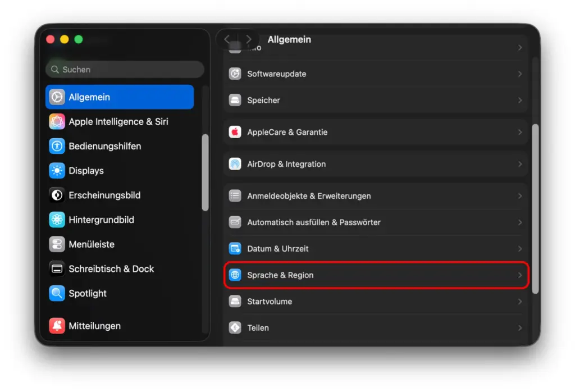This screenshot has width=575, height=392.
Task: Go to Mitteilungen in the sidebar
Action: 94,326
